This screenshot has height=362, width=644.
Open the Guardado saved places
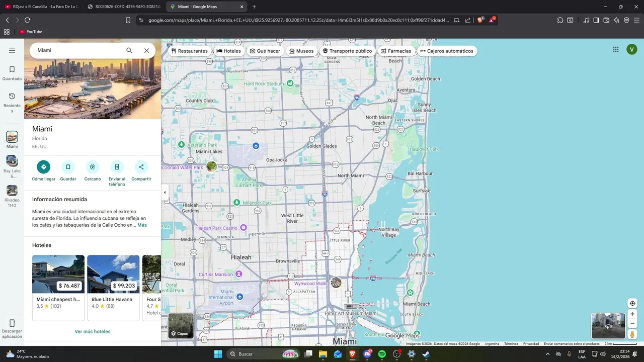pyautogui.click(x=12, y=73)
